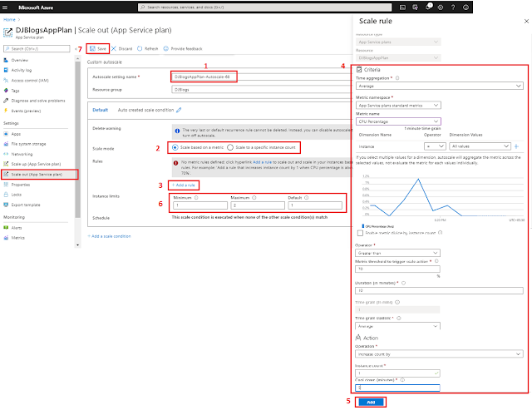Show info for the Minimum instance limit
The height and width of the screenshot is (415, 532).
click(x=196, y=197)
